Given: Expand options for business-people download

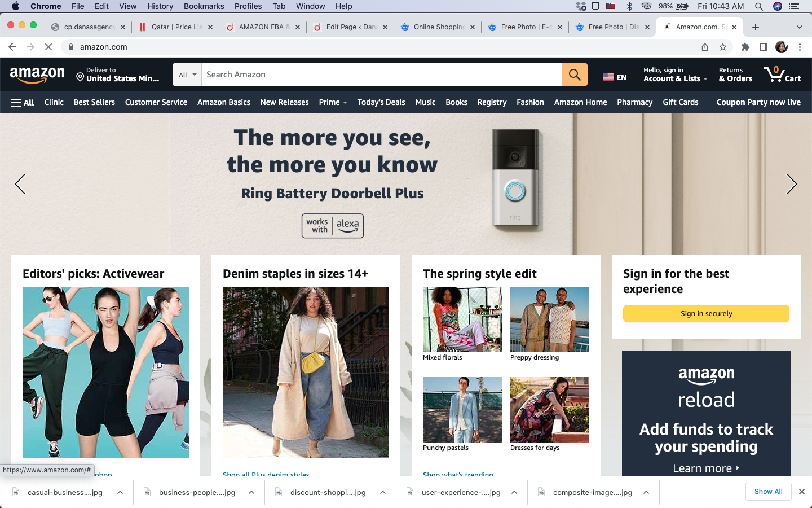Looking at the screenshot, I should 251,492.
